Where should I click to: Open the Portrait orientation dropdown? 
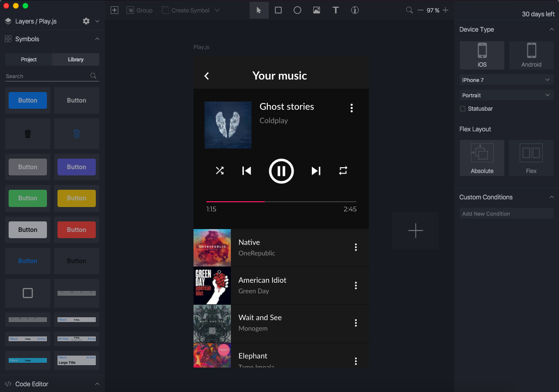click(x=507, y=95)
